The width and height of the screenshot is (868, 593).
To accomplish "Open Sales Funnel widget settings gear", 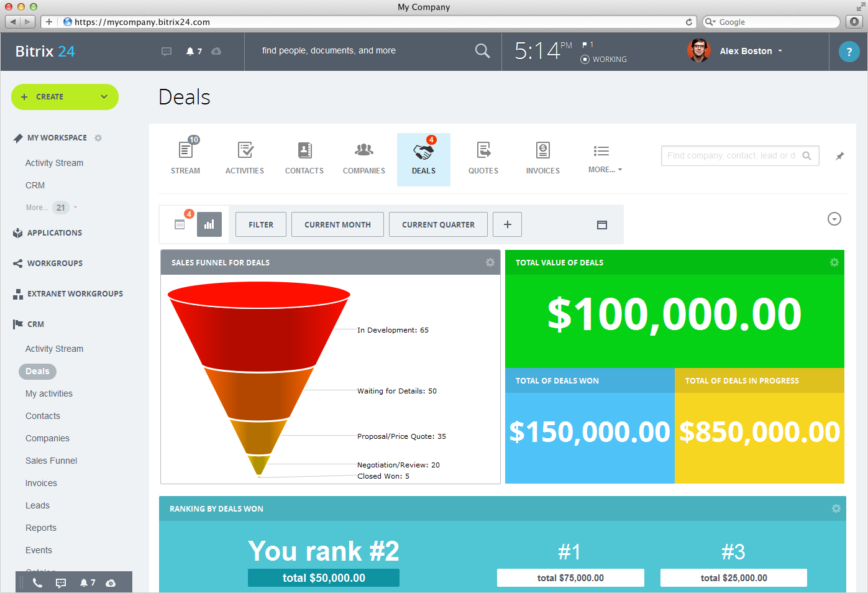I will 490,262.
